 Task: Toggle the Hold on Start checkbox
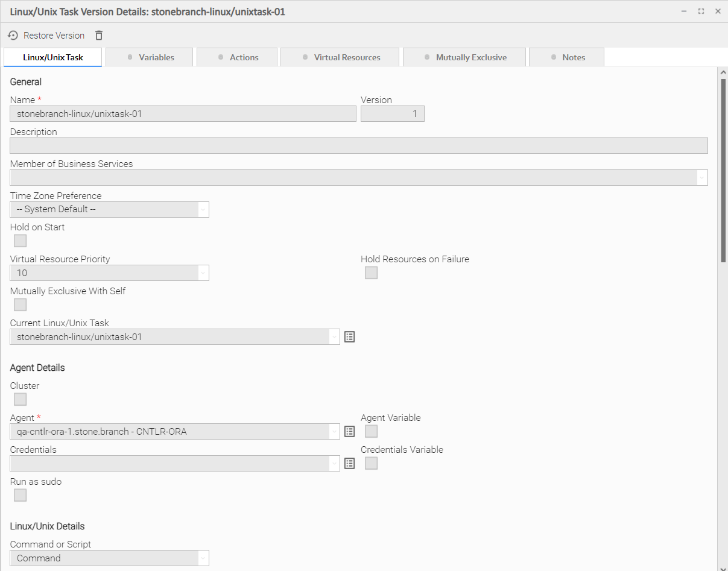21,241
